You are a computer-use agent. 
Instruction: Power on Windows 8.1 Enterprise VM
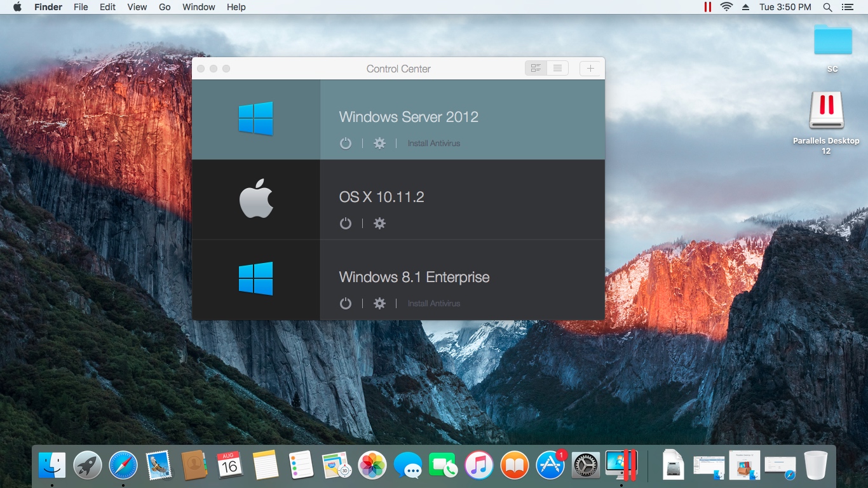click(x=346, y=304)
